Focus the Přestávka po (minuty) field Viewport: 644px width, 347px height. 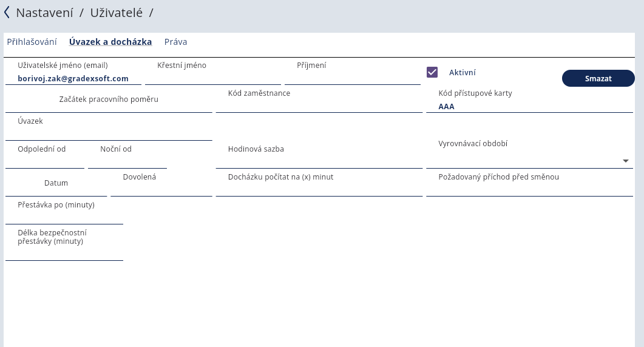point(64,217)
